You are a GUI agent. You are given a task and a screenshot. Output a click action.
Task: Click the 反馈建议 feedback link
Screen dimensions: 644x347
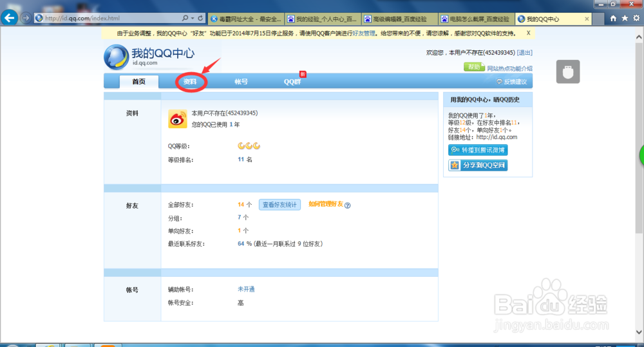pos(512,82)
